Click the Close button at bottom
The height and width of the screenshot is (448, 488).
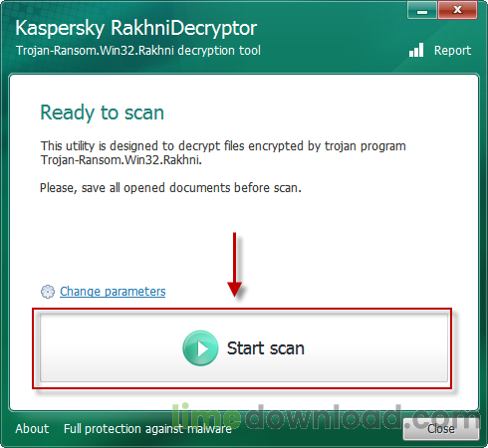click(x=441, y=429)
